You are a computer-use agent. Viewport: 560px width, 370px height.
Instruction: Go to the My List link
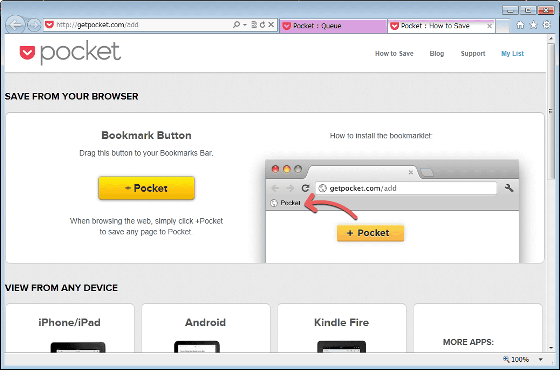512,54
